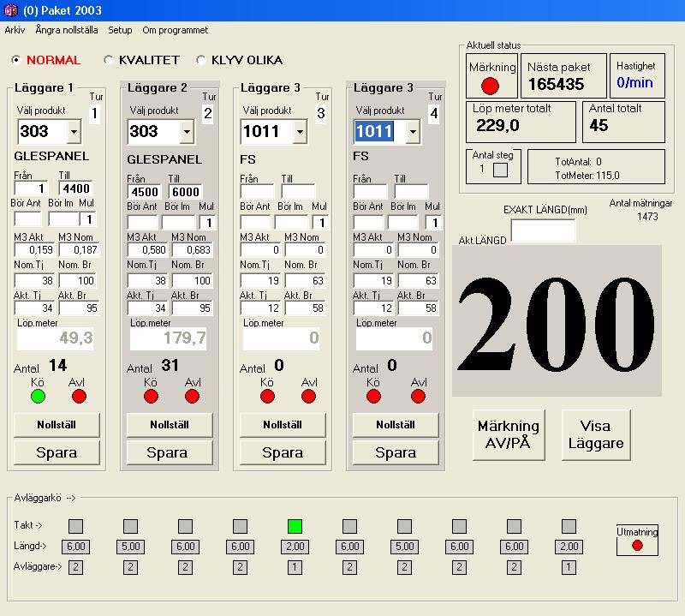685x616 pixels.
Task: Click the Nästa paket number 165435
Action: (x=556, y=84)
